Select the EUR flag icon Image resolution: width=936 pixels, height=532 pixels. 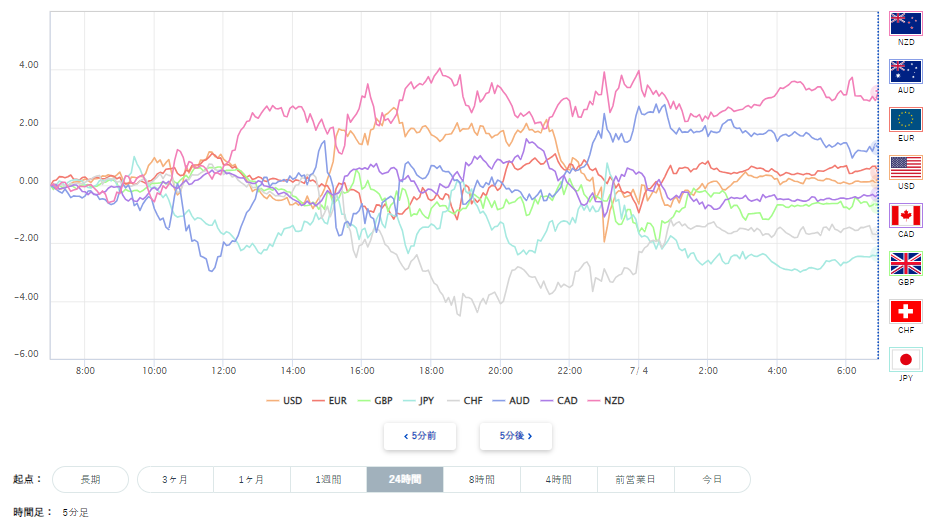point(906,119)
